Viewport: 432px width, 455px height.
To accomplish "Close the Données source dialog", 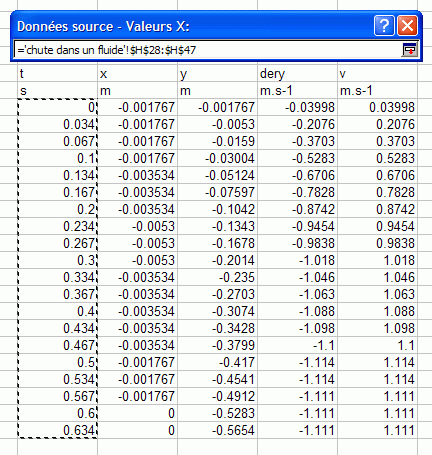I will point(407,25).
